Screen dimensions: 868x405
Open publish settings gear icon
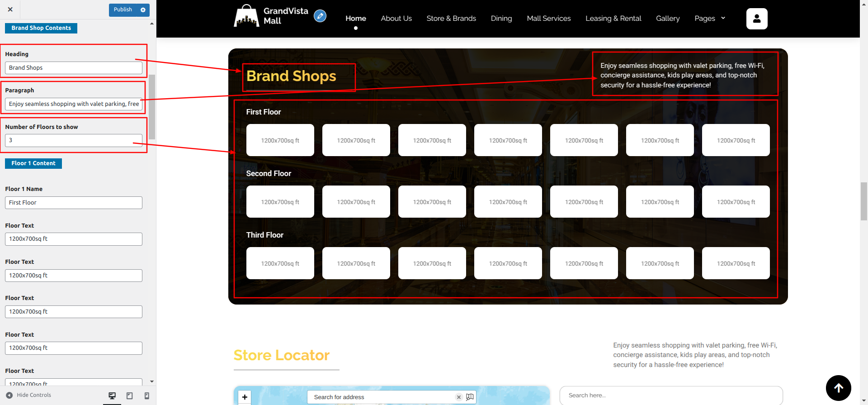[143, 10]
